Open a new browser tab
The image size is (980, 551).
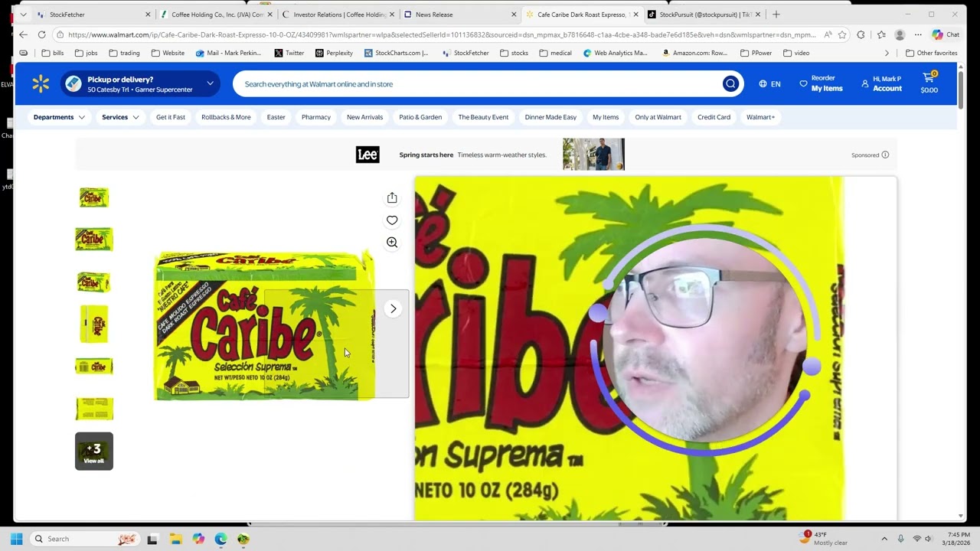click(x=776, y=15)
